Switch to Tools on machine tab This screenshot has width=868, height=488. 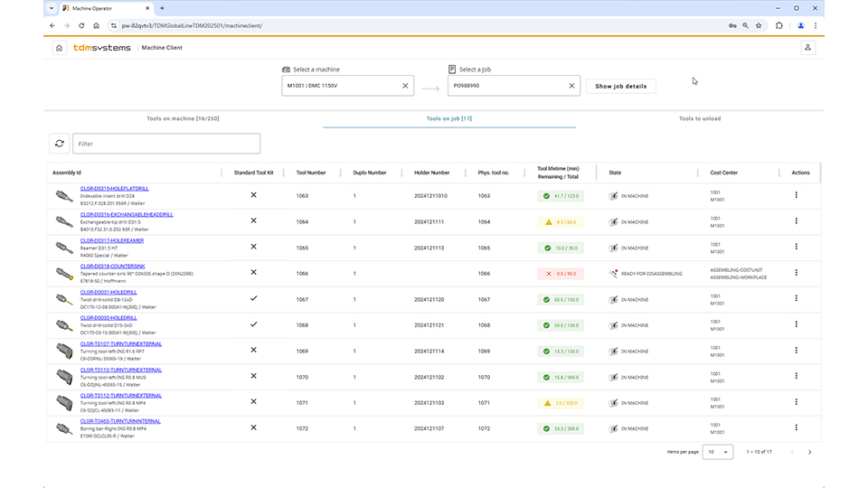coord(183,118)
